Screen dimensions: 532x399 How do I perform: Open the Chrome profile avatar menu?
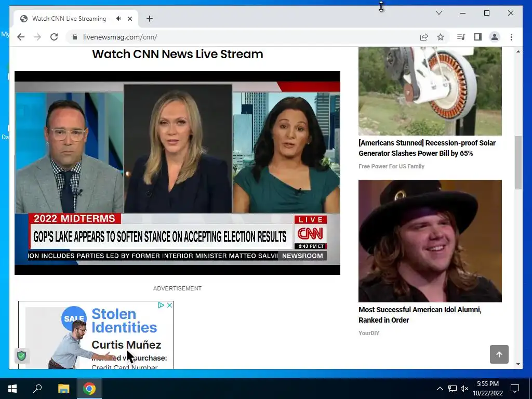pos(495,37)
